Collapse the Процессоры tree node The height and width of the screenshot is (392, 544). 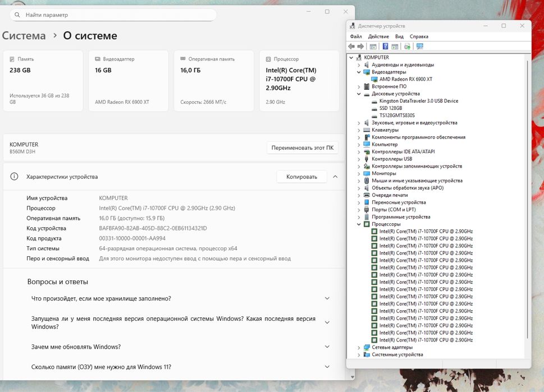[x=359, y=224]
